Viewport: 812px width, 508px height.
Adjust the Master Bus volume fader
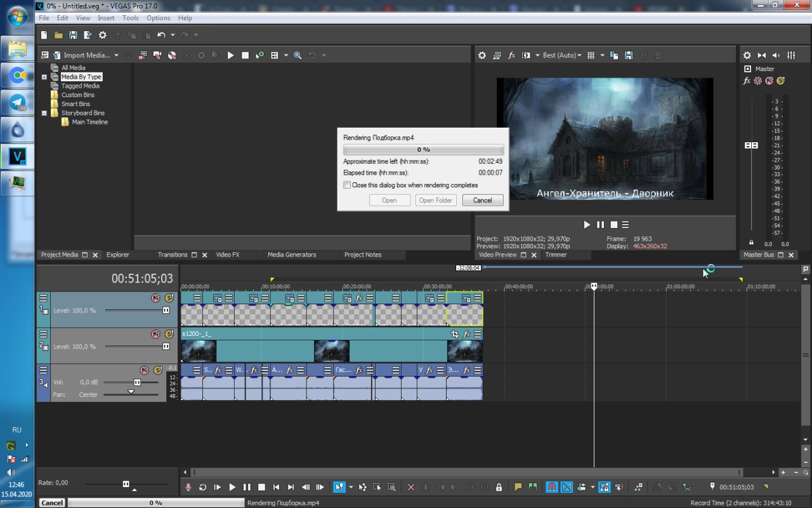tap(751, 145)
